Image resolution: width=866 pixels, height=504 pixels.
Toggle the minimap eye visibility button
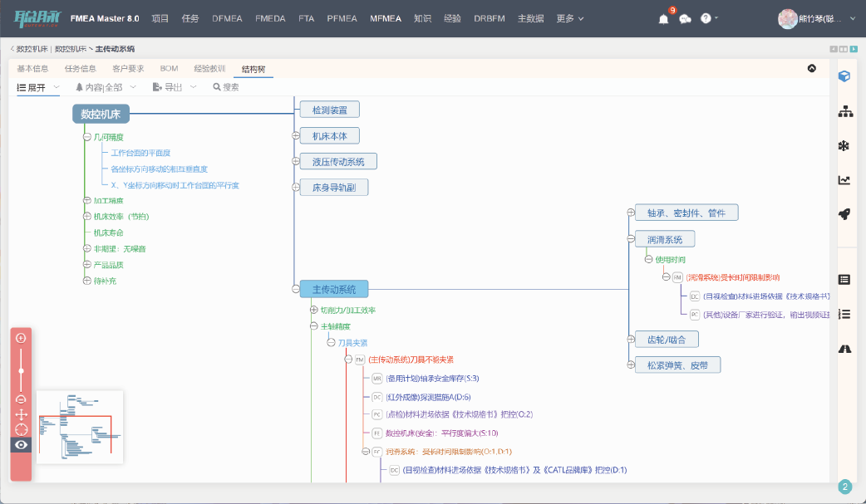(22, 445)
